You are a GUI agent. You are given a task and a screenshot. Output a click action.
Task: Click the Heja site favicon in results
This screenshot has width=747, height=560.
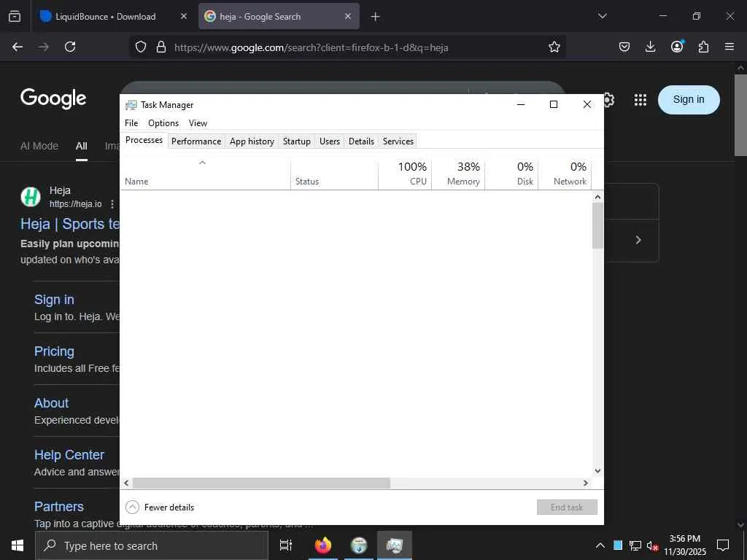pyautogui.click(x=31, y=197)
